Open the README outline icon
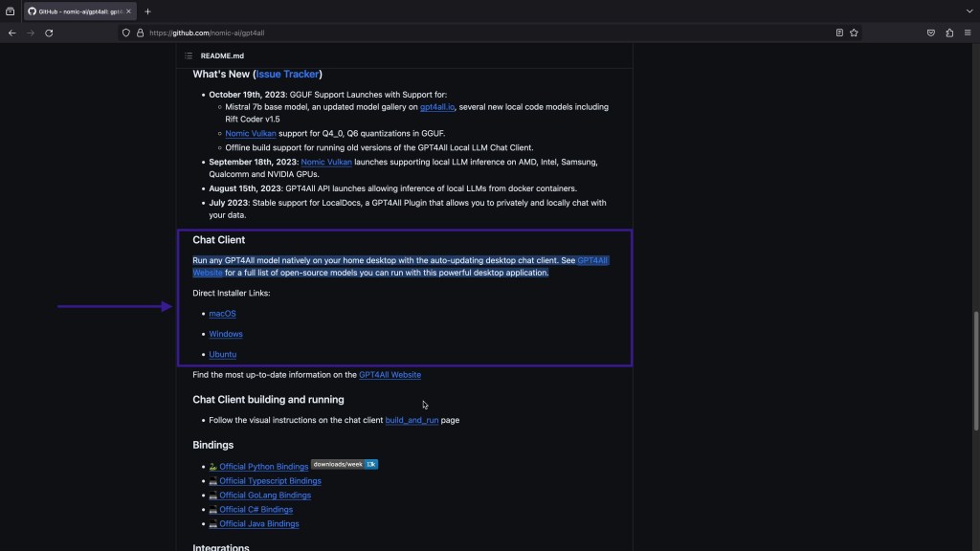The height and width of the screenshot is (551, 980). [189, 56]
